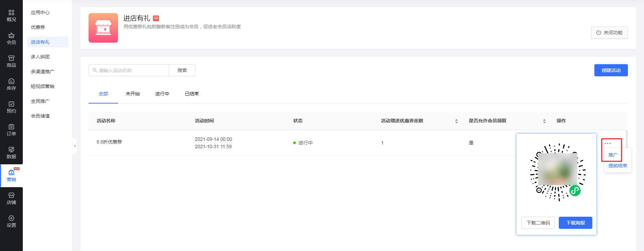Open the 预约 appointments section

point(11,107)
